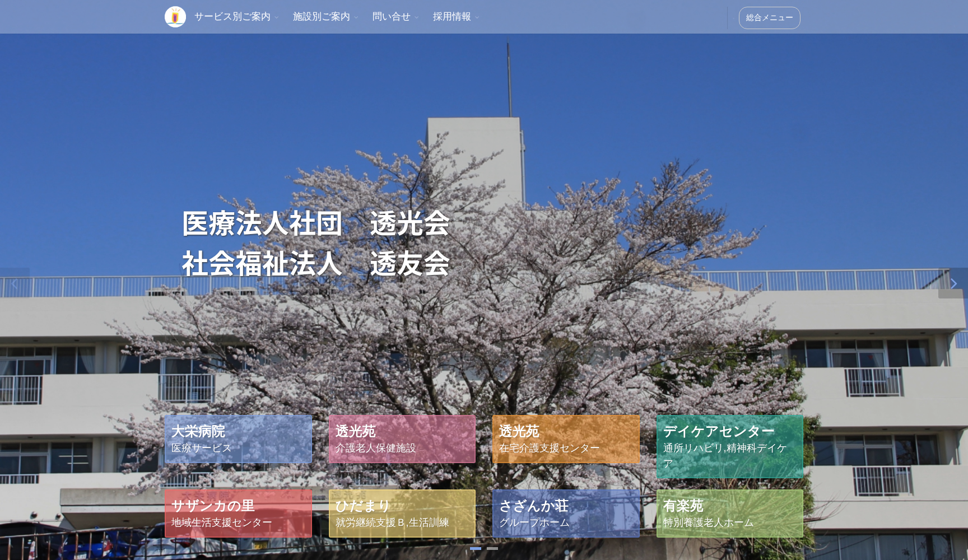Open the 透光苑 在宅介護支援センター card

566,440
